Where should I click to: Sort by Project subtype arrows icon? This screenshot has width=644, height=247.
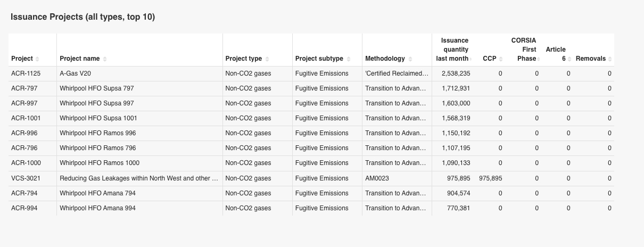pyautogui.click(x=348, y=59)
